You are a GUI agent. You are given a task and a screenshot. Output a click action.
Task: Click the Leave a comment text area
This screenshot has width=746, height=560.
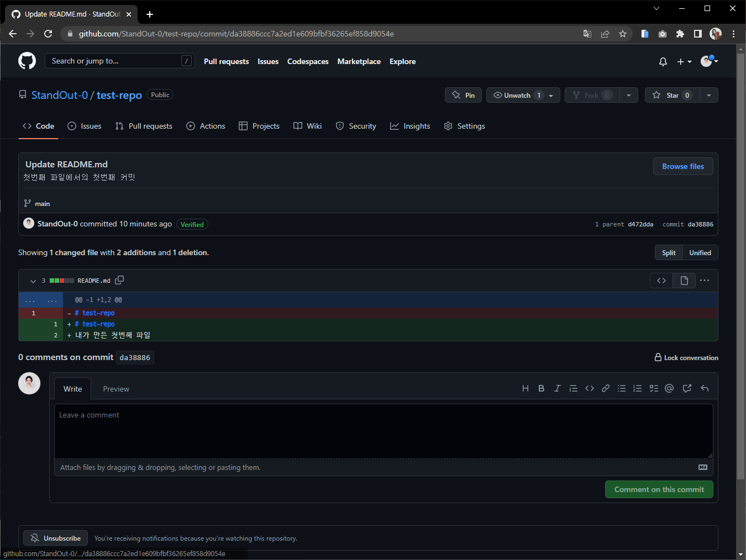[x=383, y=431]
